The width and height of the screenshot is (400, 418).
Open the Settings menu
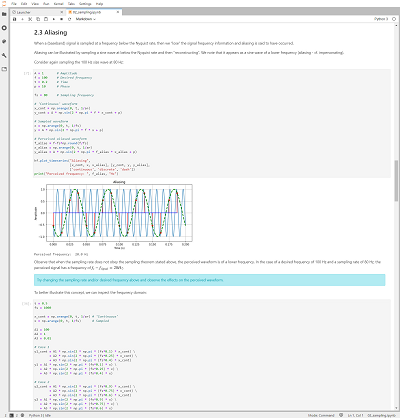coord(85,4)
